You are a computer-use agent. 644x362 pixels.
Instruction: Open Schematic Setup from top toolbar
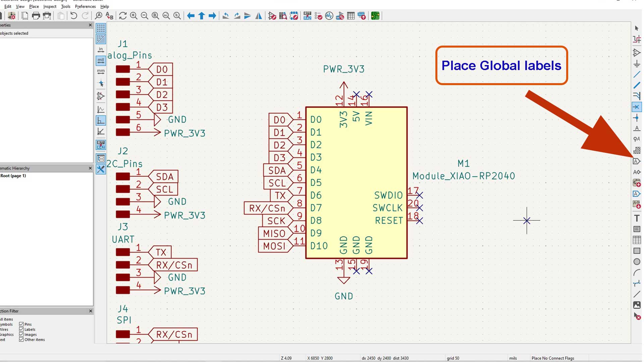[x=12, y=16]
